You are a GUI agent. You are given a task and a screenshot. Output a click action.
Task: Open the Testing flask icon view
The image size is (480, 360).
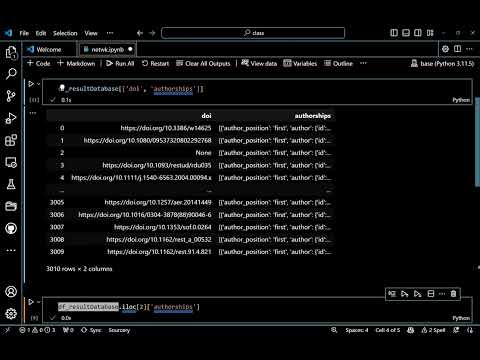[11, 184]
